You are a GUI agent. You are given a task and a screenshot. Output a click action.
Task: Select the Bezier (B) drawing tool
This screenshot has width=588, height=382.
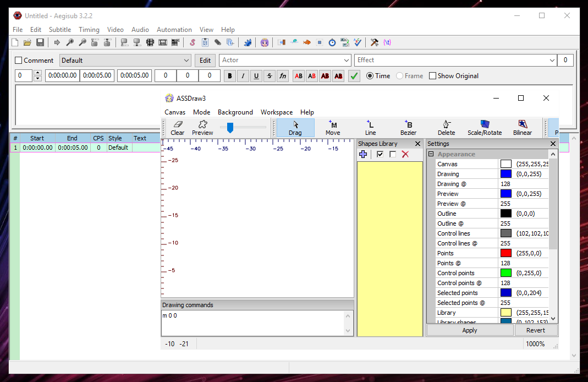tap(408, 128)
